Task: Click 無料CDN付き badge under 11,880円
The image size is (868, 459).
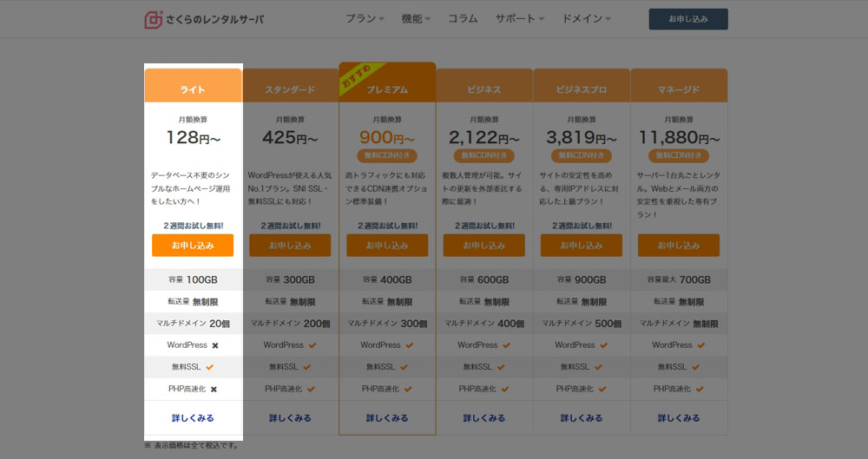Action: (679, 155)
